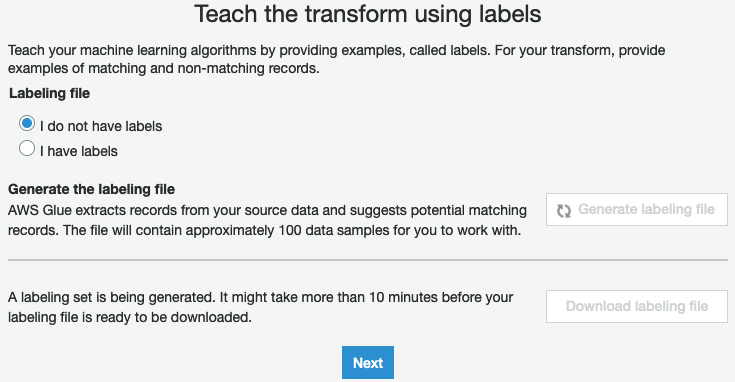Click the paragraph about providing examples called labels
Image resolution: width=735 pixels, height=382 pixels.
pos(336,59)
